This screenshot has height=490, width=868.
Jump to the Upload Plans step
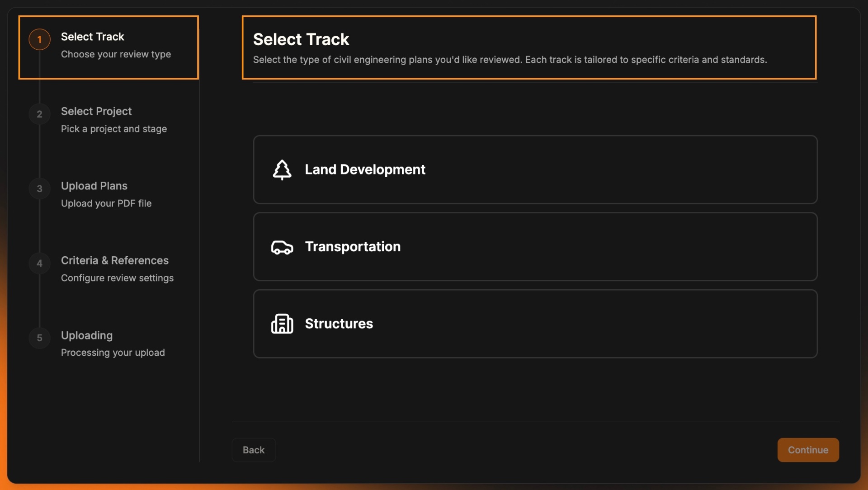click(94, 186)
